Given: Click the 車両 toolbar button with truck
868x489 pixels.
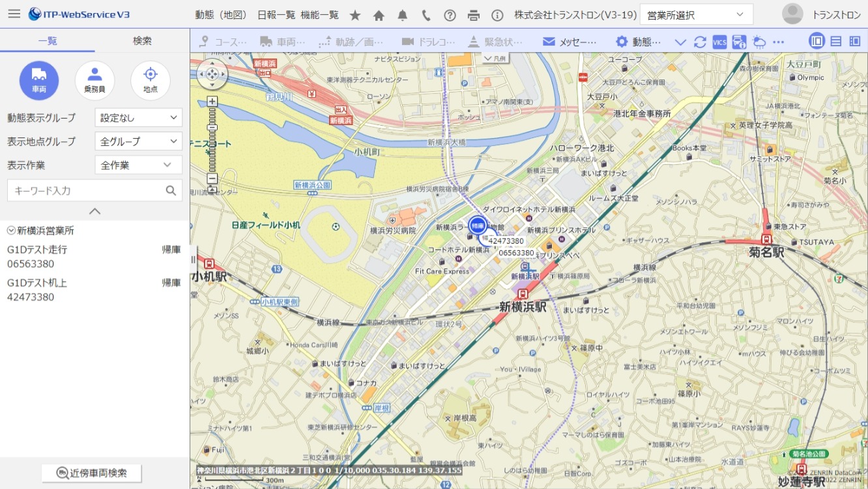Looking at the screenshot, I should 282,42.
